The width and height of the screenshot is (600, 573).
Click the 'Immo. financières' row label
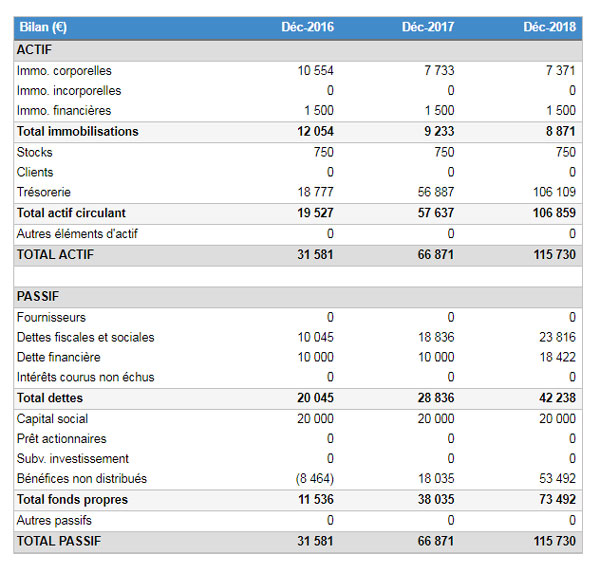pos(64,111)
